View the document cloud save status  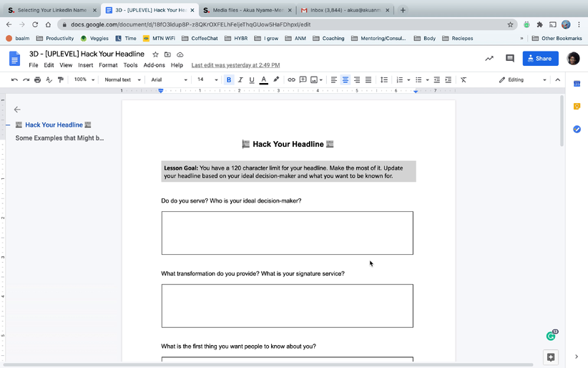[x=180, y=54]
